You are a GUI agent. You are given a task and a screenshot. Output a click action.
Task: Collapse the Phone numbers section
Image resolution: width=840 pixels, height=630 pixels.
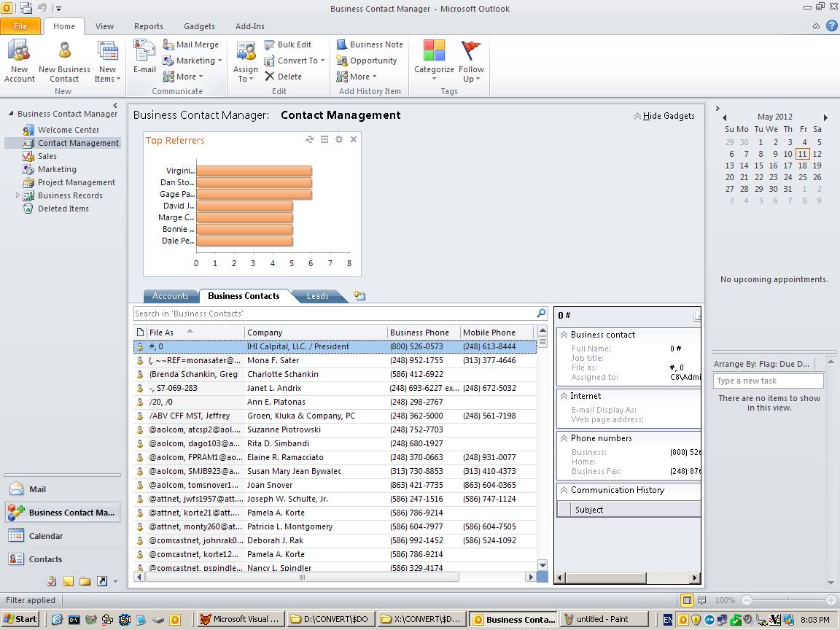(x=563, y=438)
